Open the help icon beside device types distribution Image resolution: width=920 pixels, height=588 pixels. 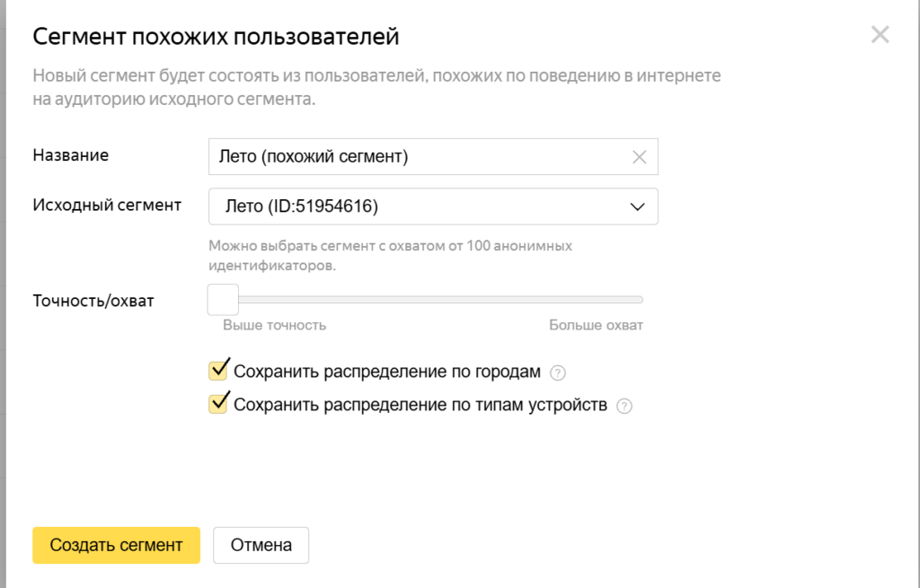(624, 406)
